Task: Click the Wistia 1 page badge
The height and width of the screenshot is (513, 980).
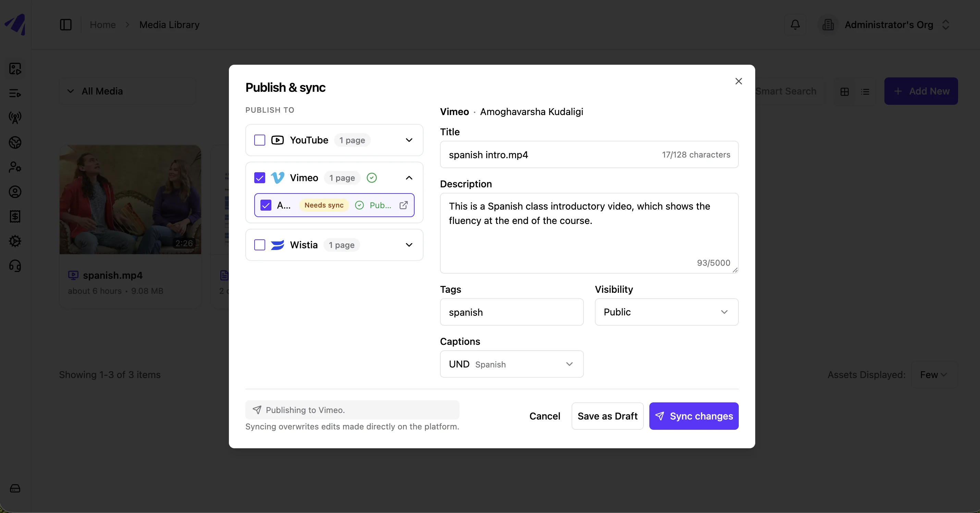Action: pos(342,245)
